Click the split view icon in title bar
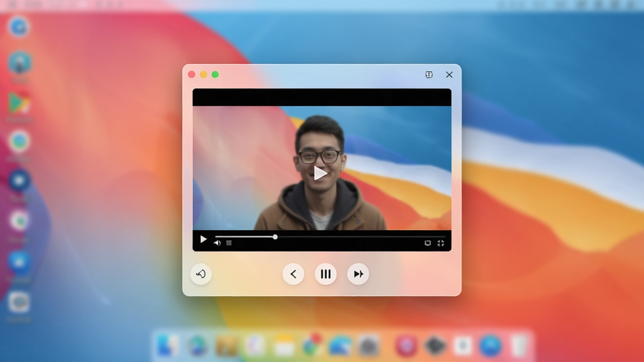Viewport: 644px width, 362px height. (429, 74)
